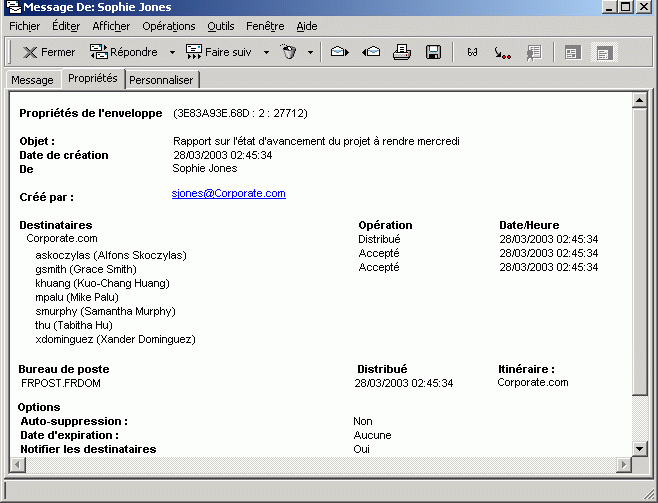Click the message window title bar icon
Viewport: 658px width, 503px height.
(x=14, y=7)
